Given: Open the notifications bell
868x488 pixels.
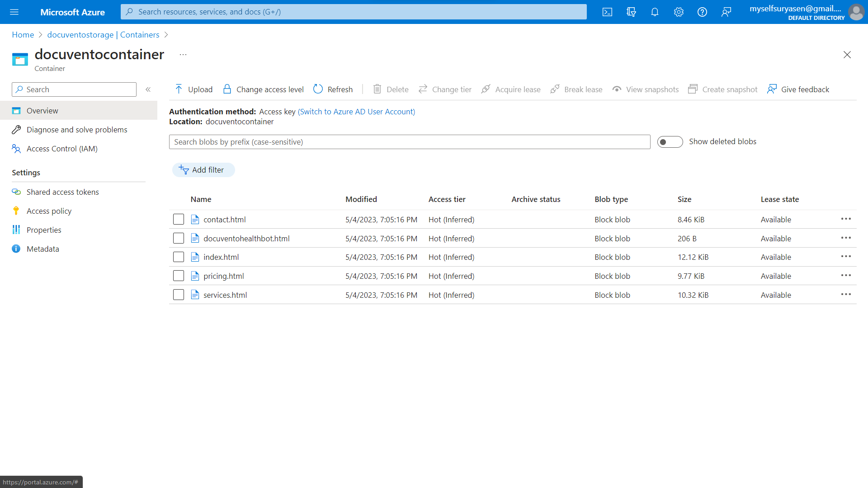Looking at the screenshot, I should pyautogui.click(x=655, y=12).
